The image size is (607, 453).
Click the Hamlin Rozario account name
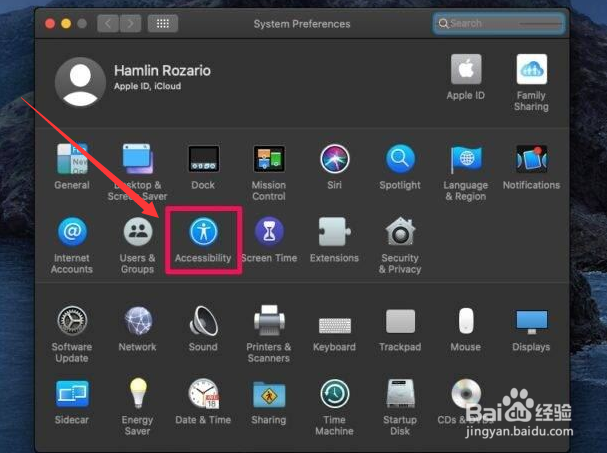click(x=162, y=70)
